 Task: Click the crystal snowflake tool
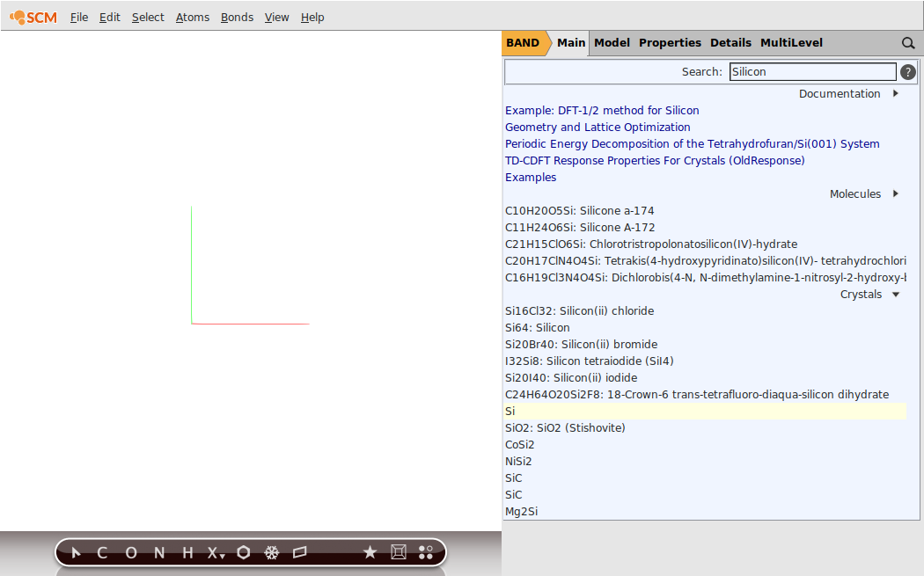pyautogui.click(x=271, y=552)
